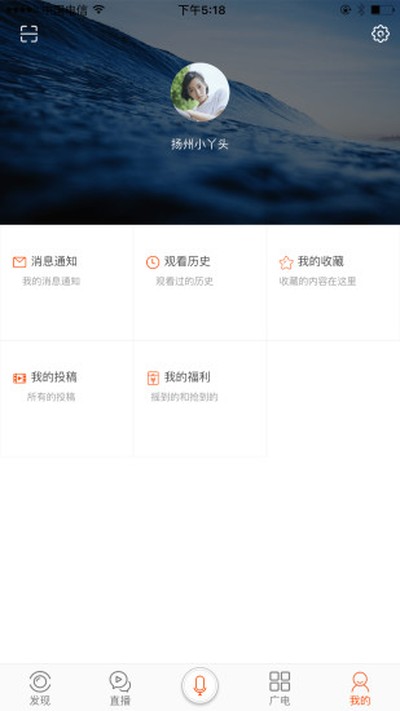Tap the video icon for 我的投稿
This screenshot has height=711, width=400.
point(20,378)
